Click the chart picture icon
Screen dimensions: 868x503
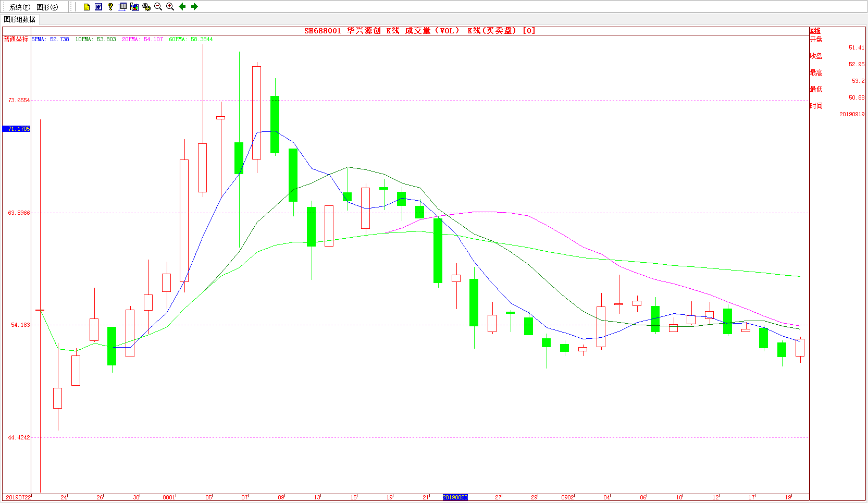click(x=134, y=7)
